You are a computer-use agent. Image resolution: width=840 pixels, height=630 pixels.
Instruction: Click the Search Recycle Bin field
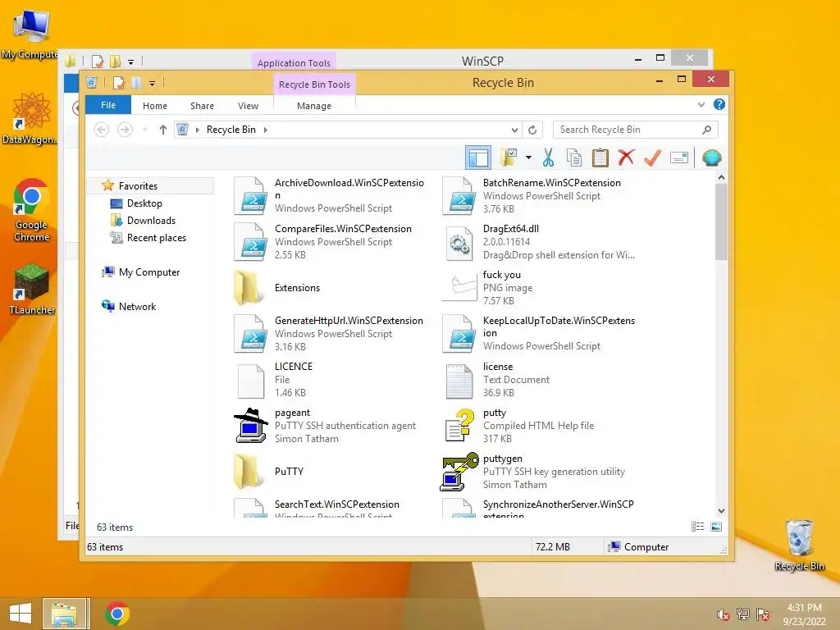pos(636,130)
